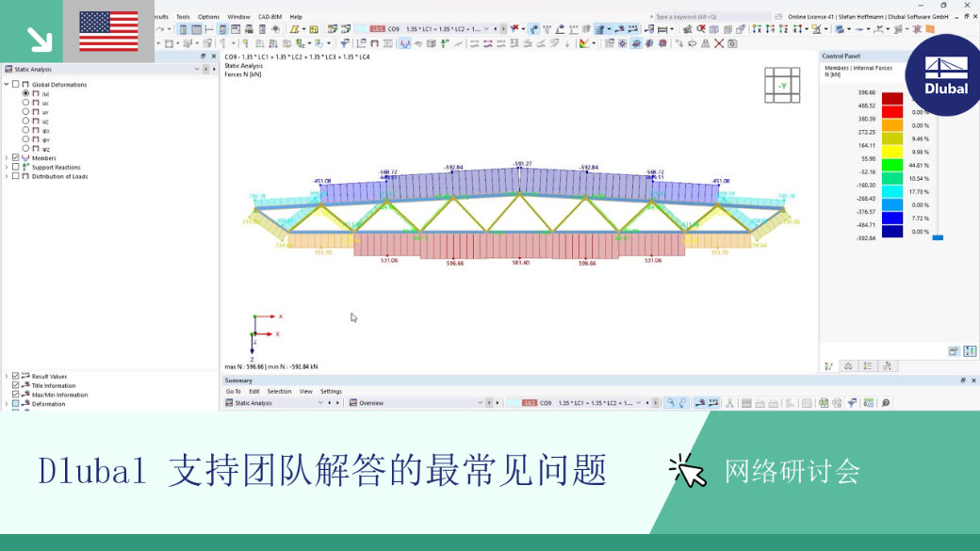This screenshot has height=551, width=980.
Task: Expand the Distribution of Loads tree node
Action: pyautogui.click(x=7, y=176)
